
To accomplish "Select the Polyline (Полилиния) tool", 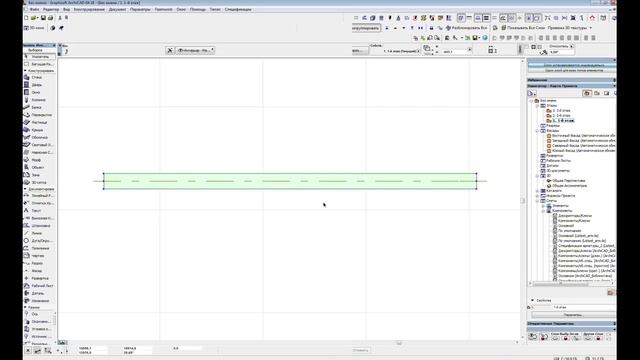I will (40, 248).
